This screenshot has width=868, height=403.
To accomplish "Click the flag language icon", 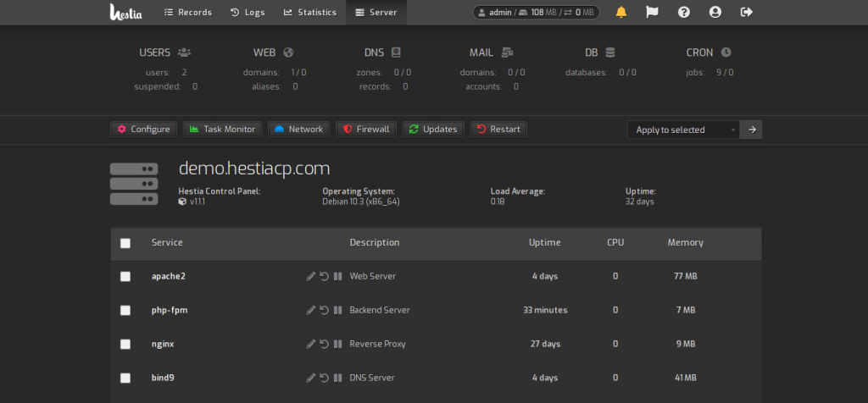I will point(652,12).
